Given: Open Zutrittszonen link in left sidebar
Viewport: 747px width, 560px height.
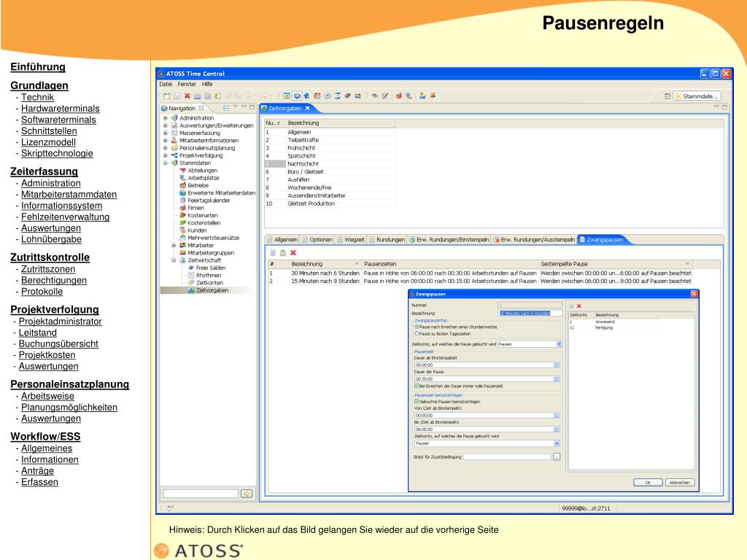Looking at the screenshot, I should [48, 269].
